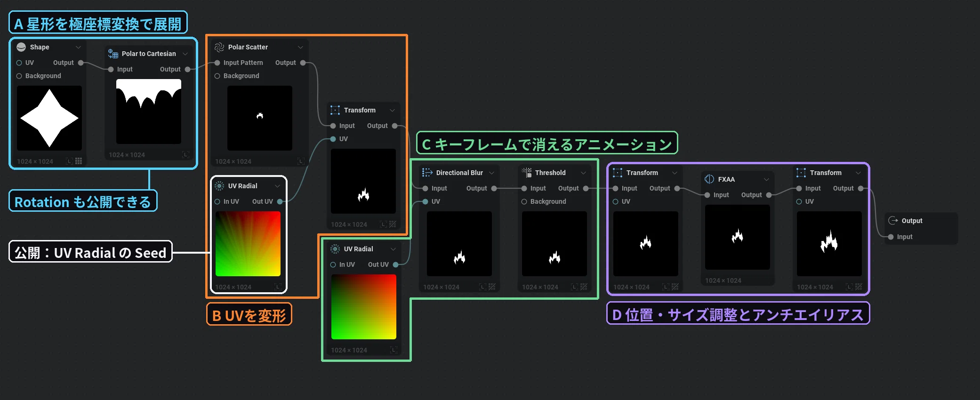Click the Threshold node's checkered icon
The image size is (980, 400).
527,173
